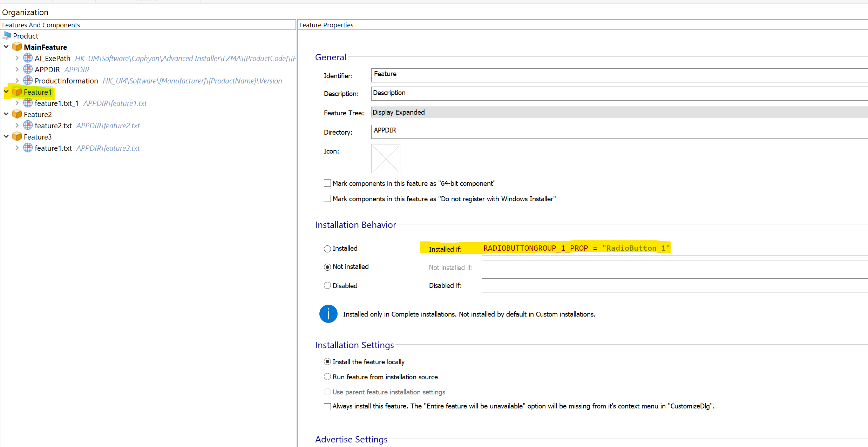Viewport: 868px width, 447px height.
Task: Expand the AI_ExePath component node
Action: click(x=17, y=58)
